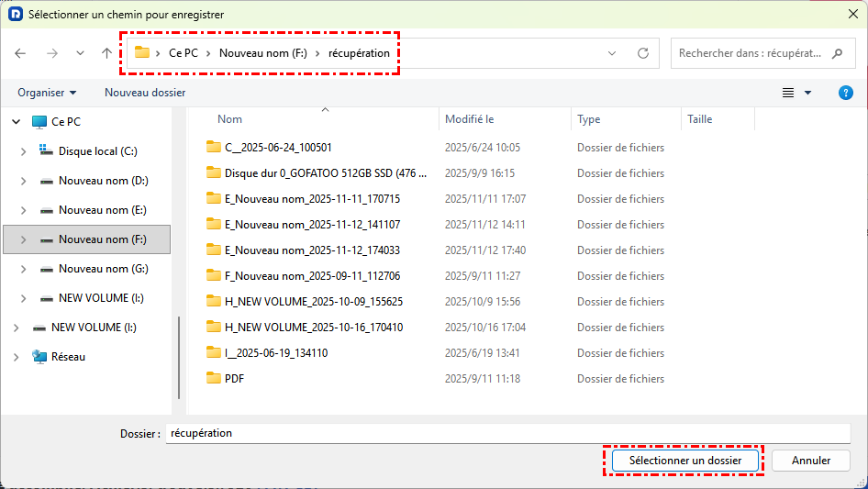Expand the Nouveau nom (D:) tree node
The width and height of the screenshot is (868, 489).
pyautogui.click(x=23, y=181)
